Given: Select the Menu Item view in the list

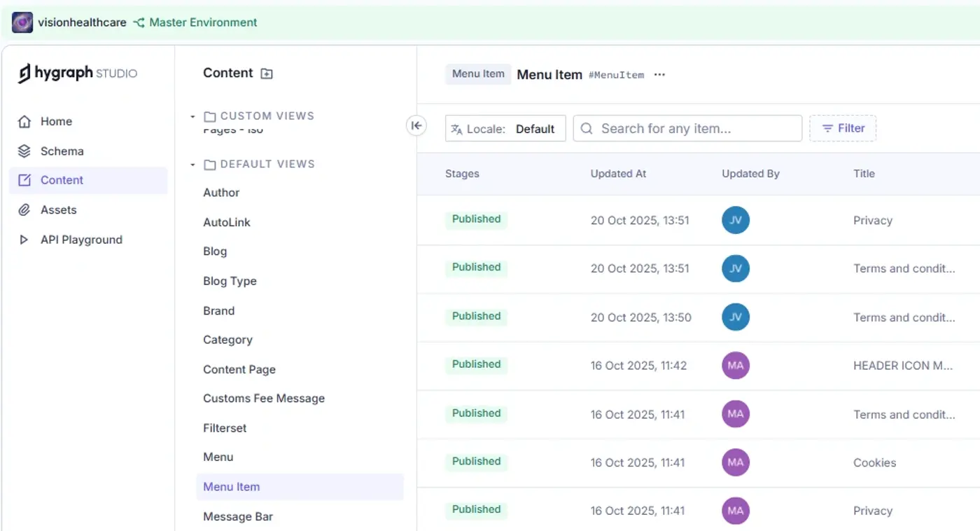Looking at the screenshot, I should [300, 487].
